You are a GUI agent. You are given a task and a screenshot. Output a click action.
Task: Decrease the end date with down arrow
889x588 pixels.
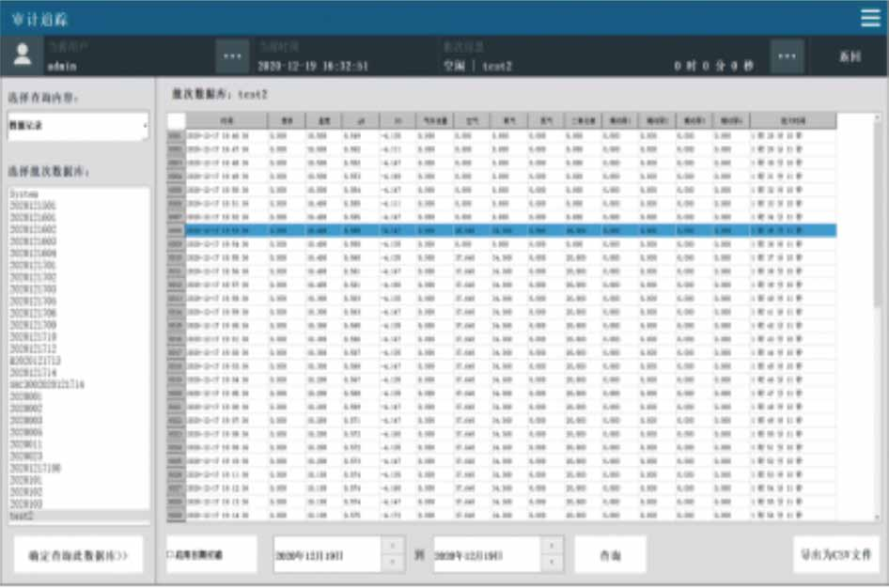[552, 563]
